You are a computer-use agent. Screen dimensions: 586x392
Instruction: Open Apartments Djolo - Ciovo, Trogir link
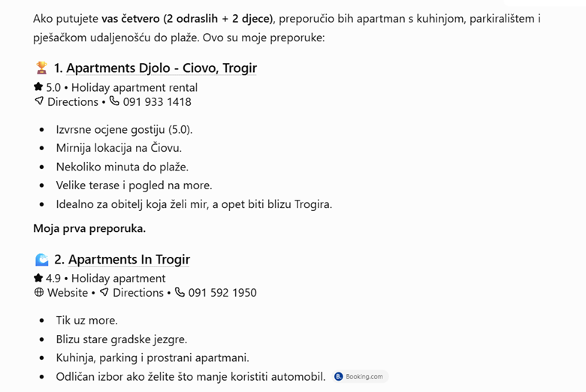tap(162, 68)
